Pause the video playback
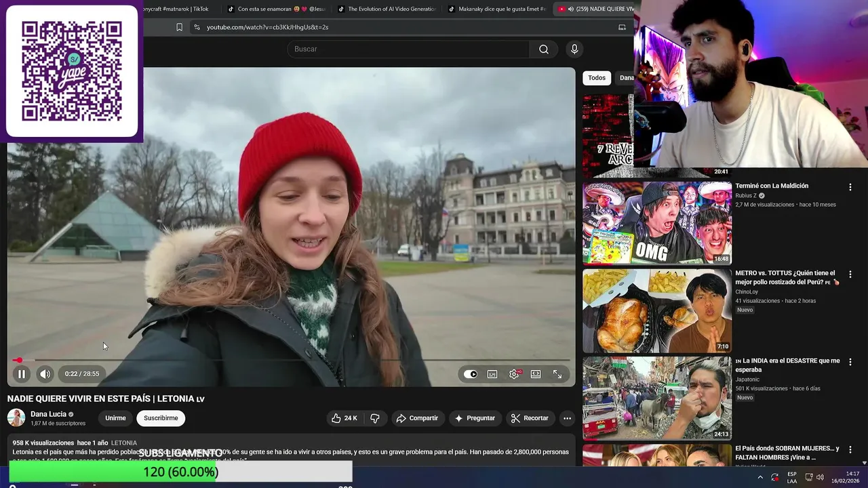Image resolution: width=868 pixels, height=488 pixels. coord(22,374)
